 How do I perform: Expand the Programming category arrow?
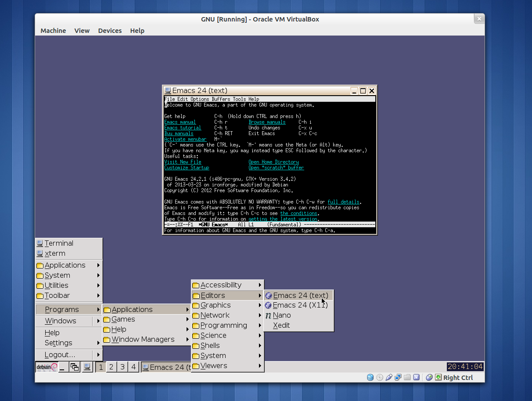[260, 325]
